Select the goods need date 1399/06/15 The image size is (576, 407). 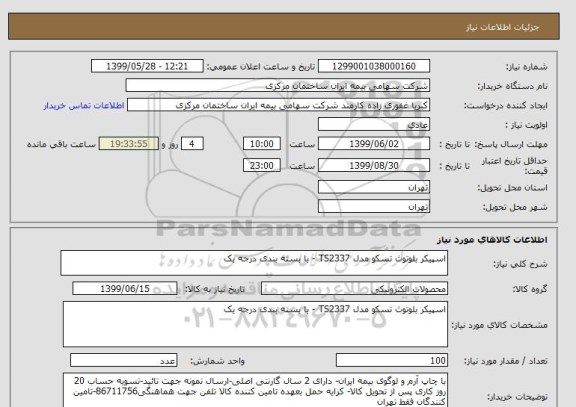125,289
